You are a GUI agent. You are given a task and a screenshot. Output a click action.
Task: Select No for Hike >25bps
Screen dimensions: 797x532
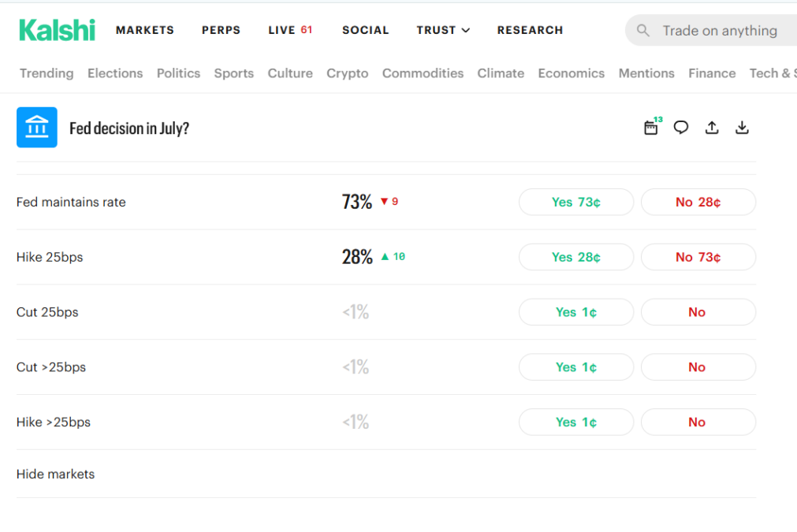coord(698,422)
